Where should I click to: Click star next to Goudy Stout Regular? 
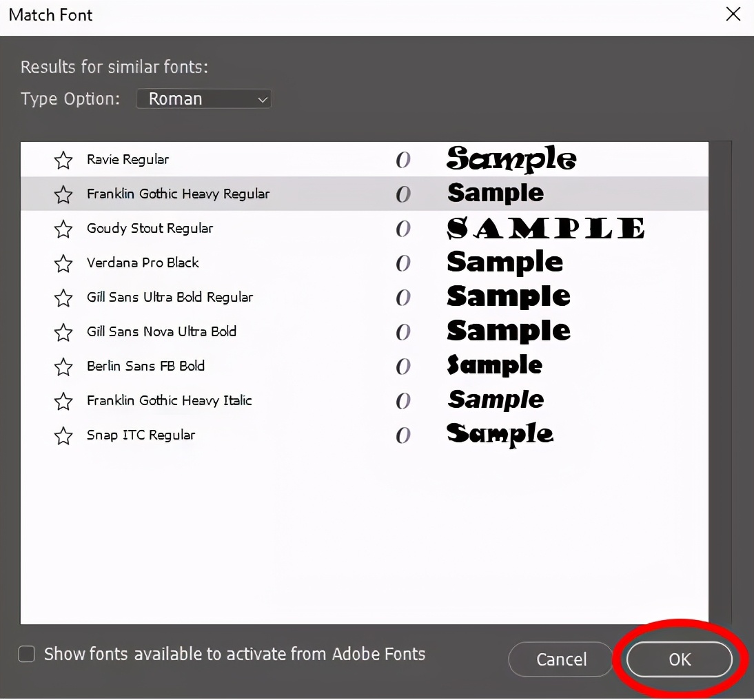pyautogui.click(x=63, y=229)
